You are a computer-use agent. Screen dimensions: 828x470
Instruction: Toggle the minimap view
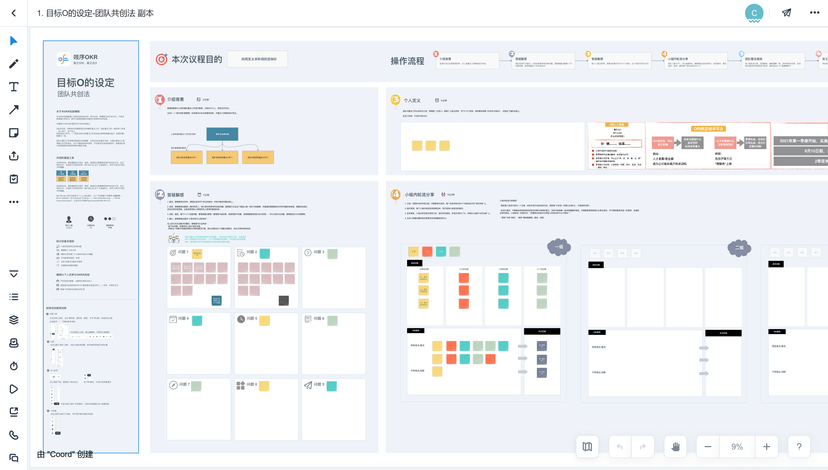587,447
